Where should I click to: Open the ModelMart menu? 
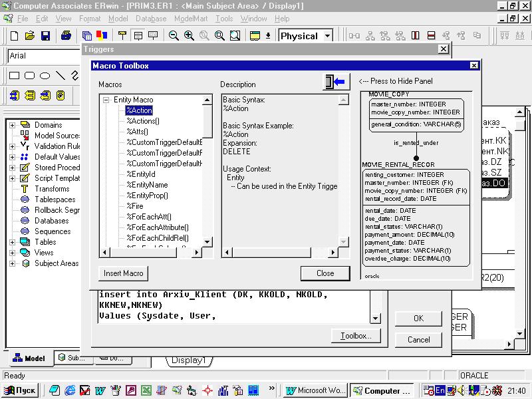(191, 19)
